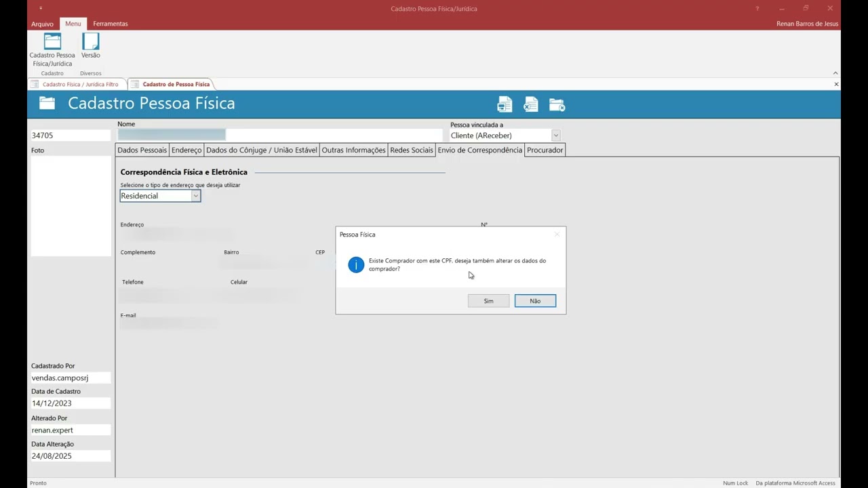Click the Celular field

264,295
